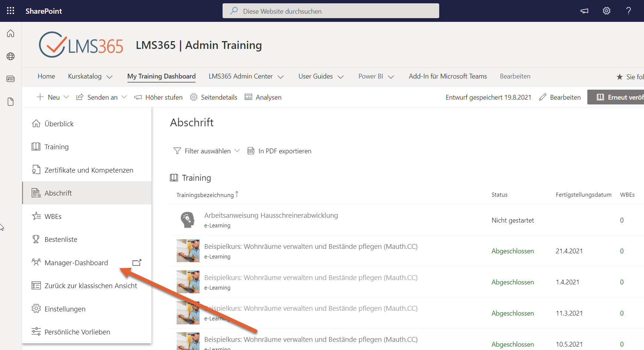Viewport: 644px width, 350px height.
Task: Open the Senden an dropdown
Action: 101,97
